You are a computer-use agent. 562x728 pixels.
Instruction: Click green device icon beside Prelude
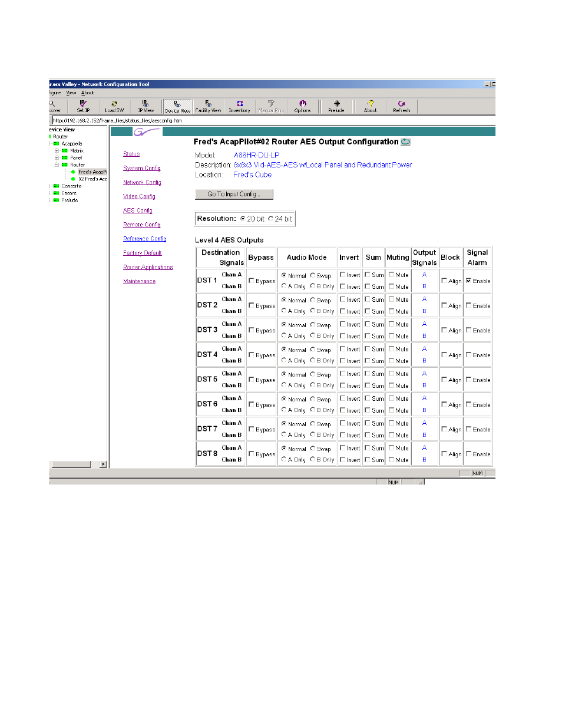coord(57,200)
